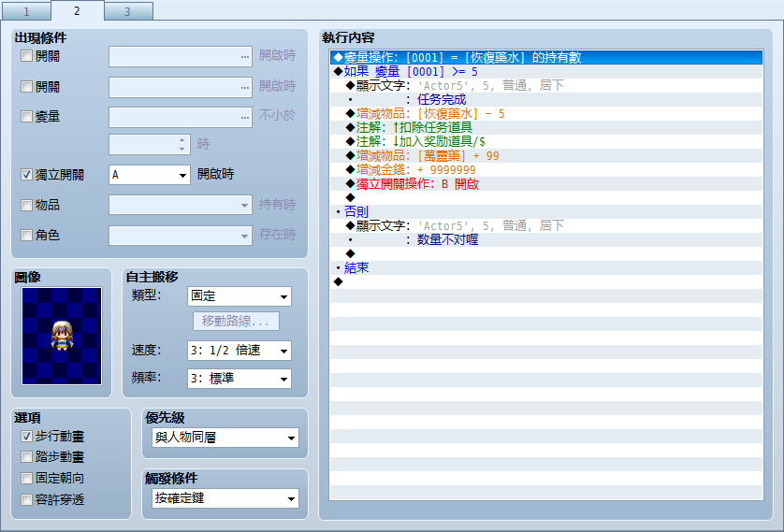This screenshot has width=784, height=532.
Task: Select the last empty command diamond line
Action: click(x=546, y=281)
